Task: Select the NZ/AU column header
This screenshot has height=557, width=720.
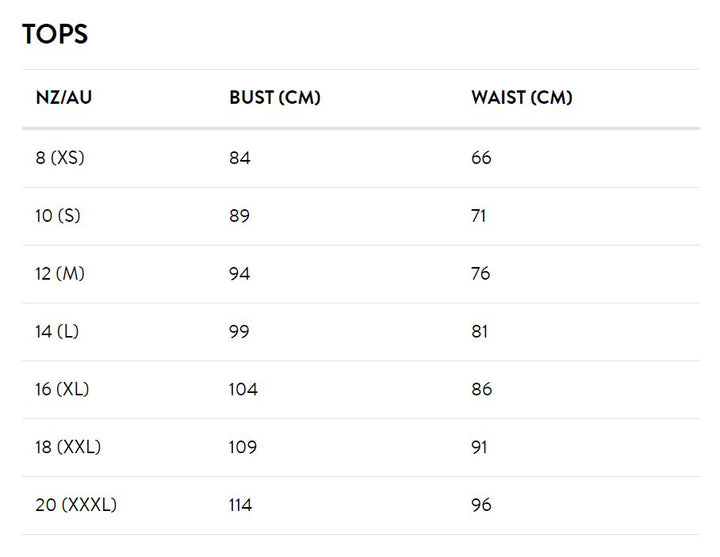Action: (64, 97)
